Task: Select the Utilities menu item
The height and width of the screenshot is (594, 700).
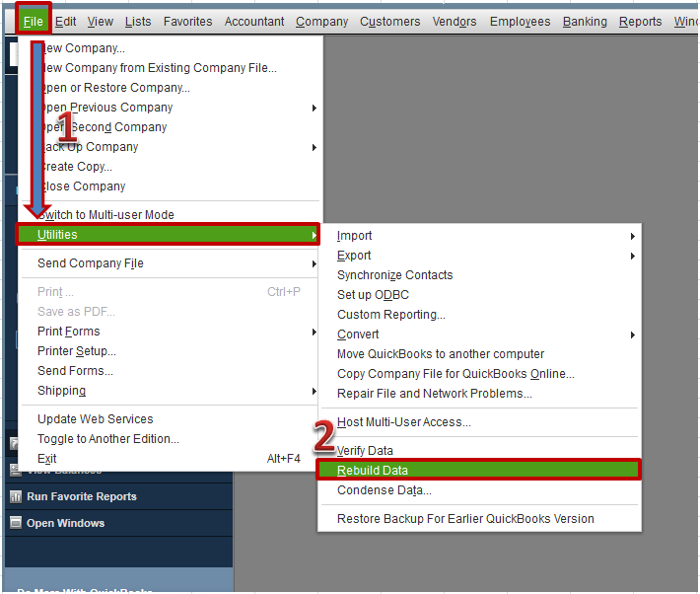Action: [x=168, y=234]
